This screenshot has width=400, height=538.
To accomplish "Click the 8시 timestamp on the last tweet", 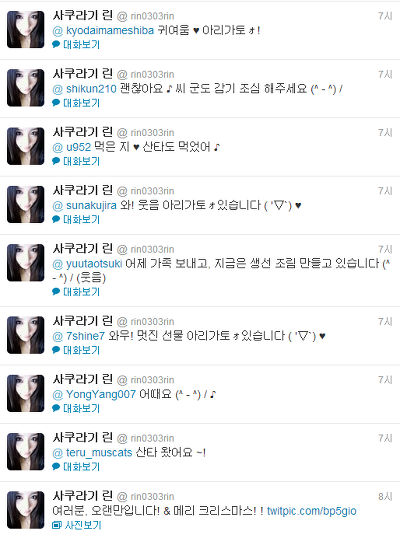I will [x=385, y=496].
